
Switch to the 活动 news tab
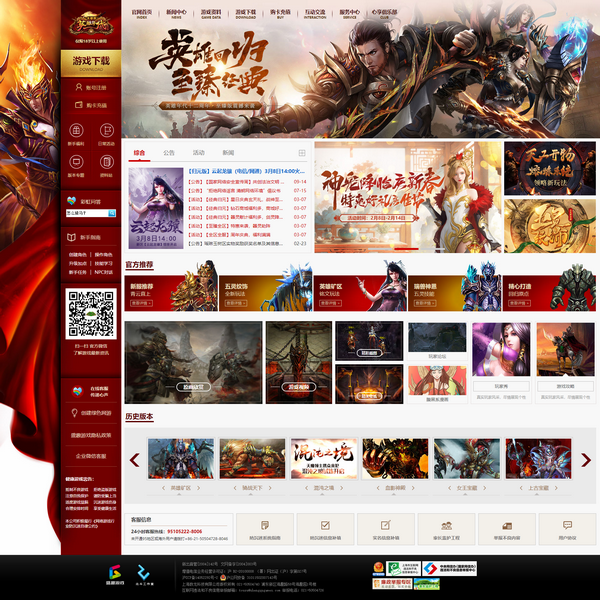point(198,153)
